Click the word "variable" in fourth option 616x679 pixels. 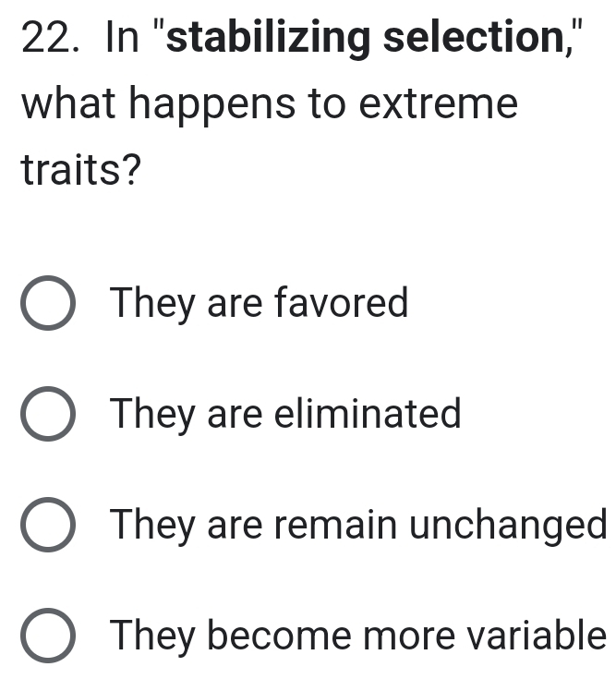tap(537, 637)
